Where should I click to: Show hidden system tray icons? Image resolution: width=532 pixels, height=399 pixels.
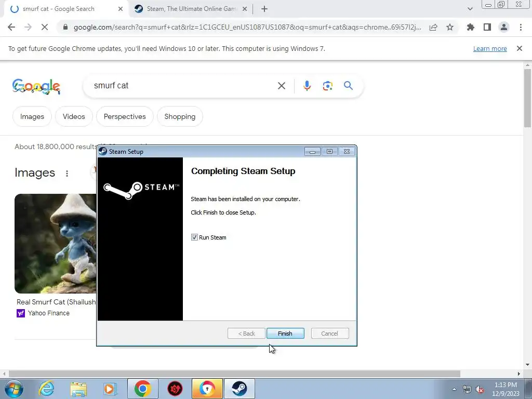454,389
